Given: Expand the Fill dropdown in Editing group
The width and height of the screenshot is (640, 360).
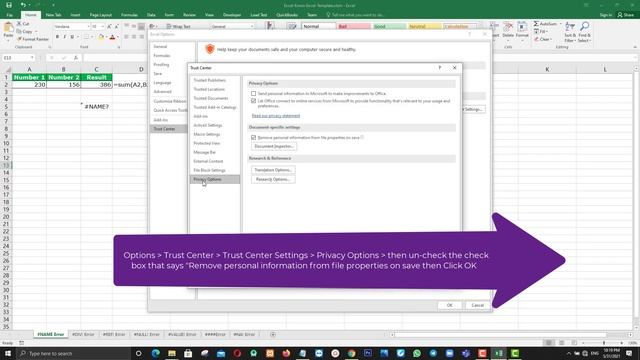Looking at the screenshot, I should (x=546, y=31).
